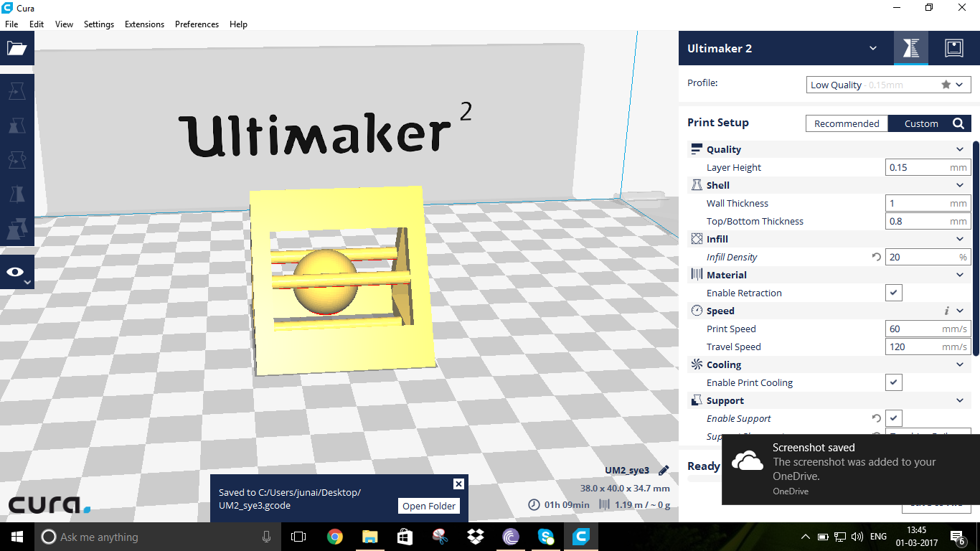Select the Rotate tool in the left toolbar
The width and height of the screenshot is (980, 551).
pyautogui.click(x=17, y=161)
